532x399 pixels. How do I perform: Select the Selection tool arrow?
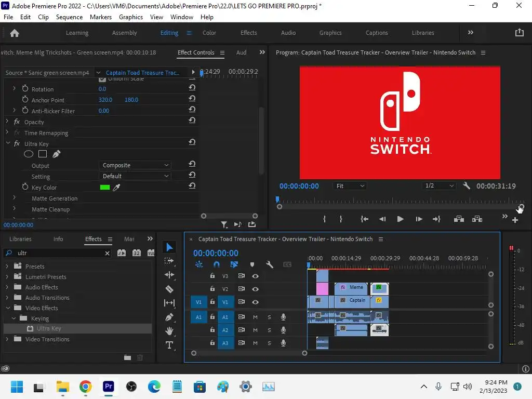pos(169,247)
